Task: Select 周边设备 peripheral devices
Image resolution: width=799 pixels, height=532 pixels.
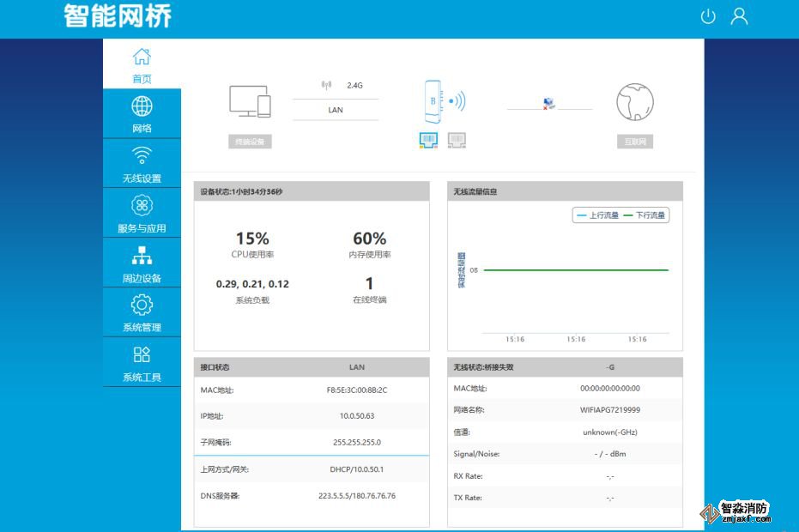Action: click(142, 264)
